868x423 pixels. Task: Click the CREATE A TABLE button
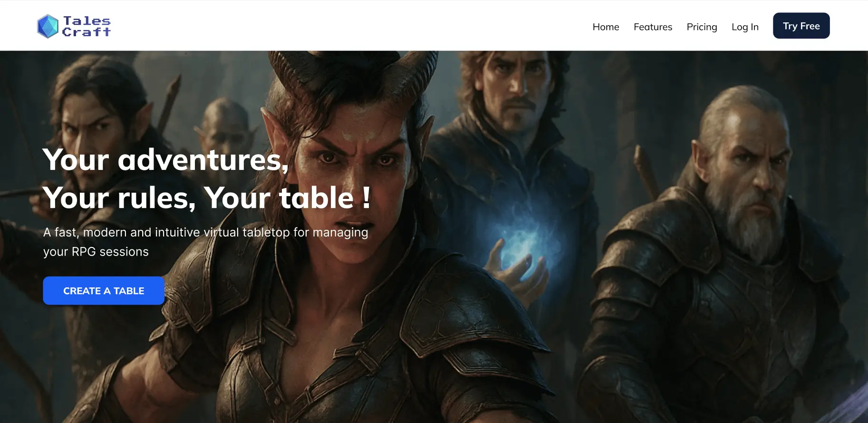coord(104,291)
